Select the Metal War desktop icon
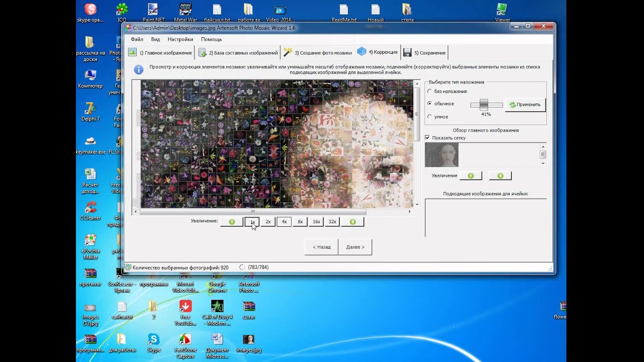Viewport: 644px width, 362px height. tap(185, 13)
